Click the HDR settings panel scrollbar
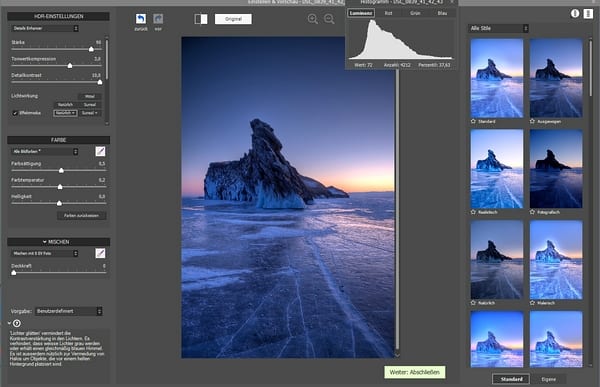Image resolution: width=600 pixels, height=387 pixels. (107, 59)
